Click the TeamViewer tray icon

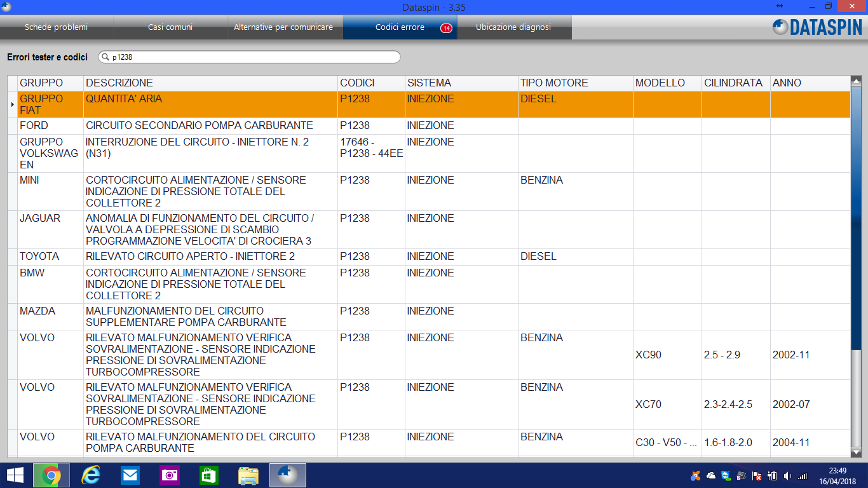click(x=726, y=475)
